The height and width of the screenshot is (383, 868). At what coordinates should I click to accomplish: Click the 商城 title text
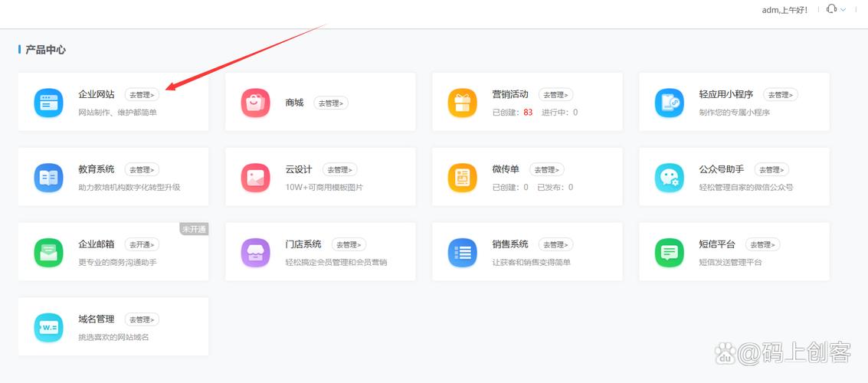294,103
